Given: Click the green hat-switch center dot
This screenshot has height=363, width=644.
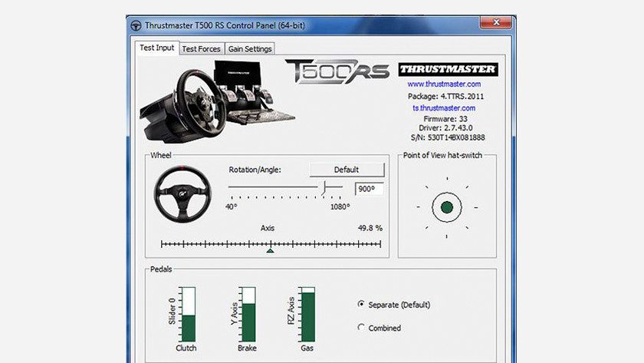Looking at the screenshot, I should [447, 207].
